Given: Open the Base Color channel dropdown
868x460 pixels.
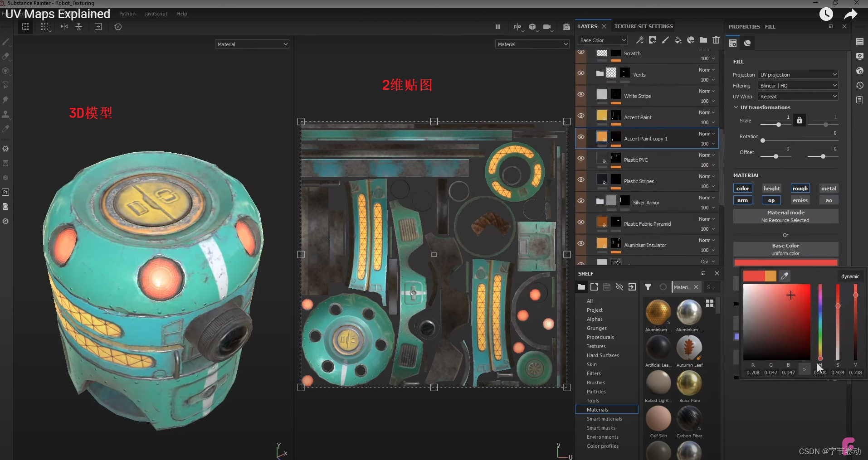Looking at the screenshot, I should coord(602,40).
